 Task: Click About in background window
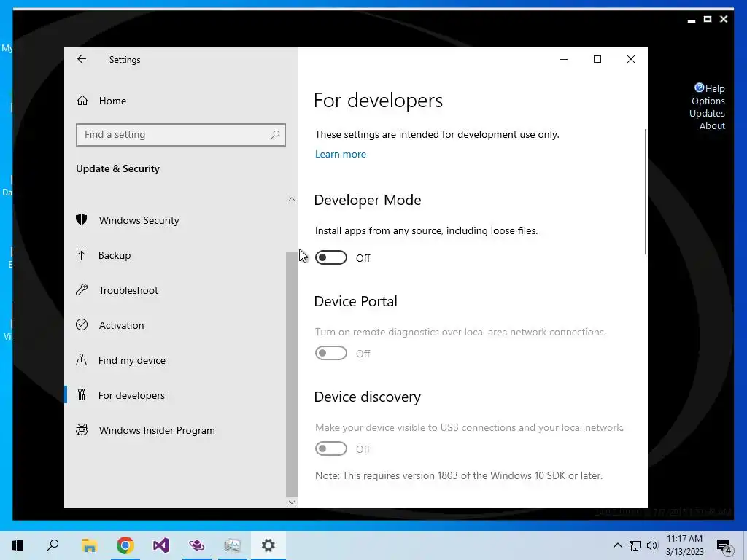point(712,125)
